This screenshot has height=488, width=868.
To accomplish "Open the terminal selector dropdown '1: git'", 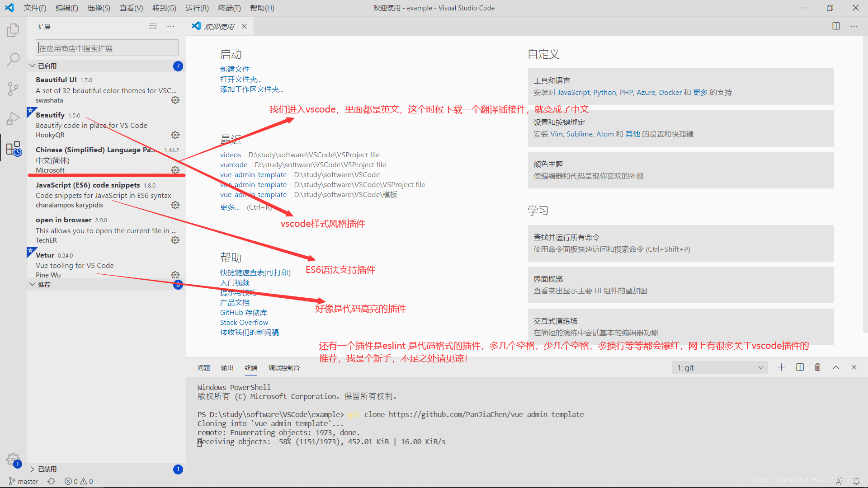I will click(x=720, y=368).
